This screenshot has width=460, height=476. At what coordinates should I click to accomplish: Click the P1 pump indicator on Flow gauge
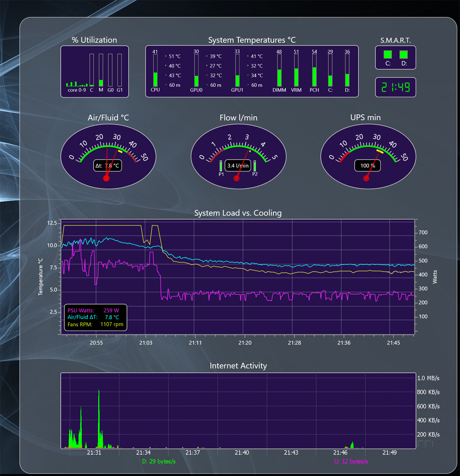[x=221, y=166]
